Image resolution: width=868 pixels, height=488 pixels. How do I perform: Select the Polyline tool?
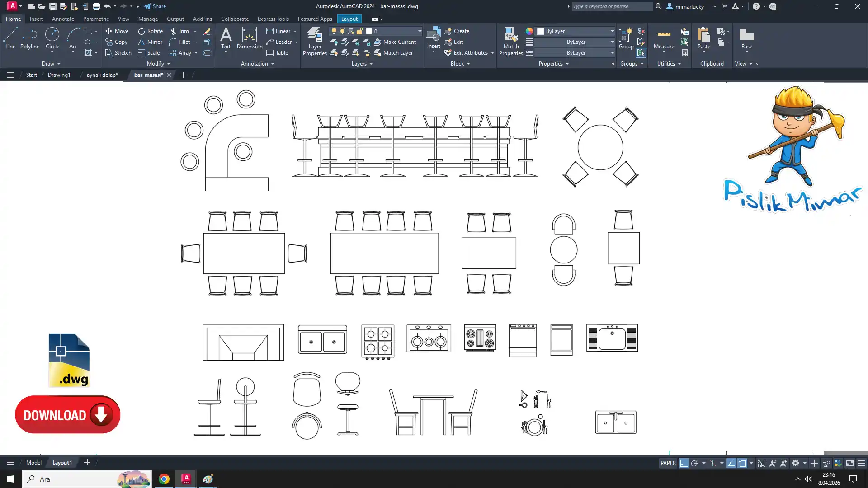pyautogui.click(x=30, y=38)
